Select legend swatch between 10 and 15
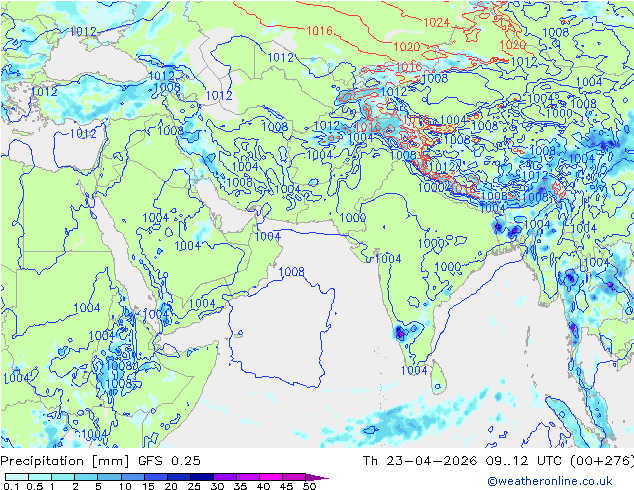 tap(133, 477)
